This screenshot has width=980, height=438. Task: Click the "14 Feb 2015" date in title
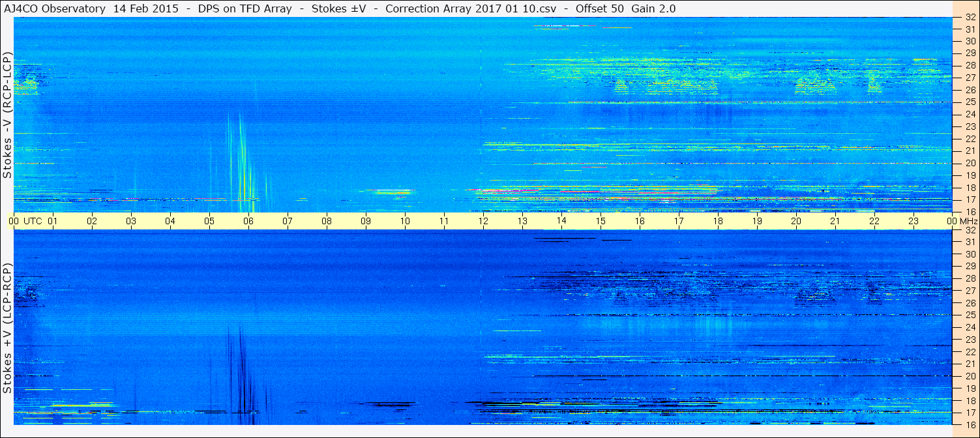tap(145, 8)
